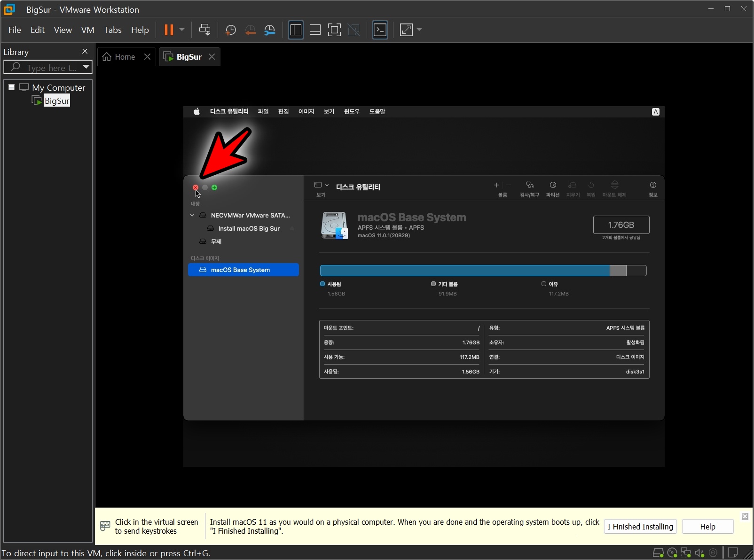Click the gray 기타 볼륨 legend swatch
The width and height of the screenshot is (754, 560).
click(x=433, y=284)
